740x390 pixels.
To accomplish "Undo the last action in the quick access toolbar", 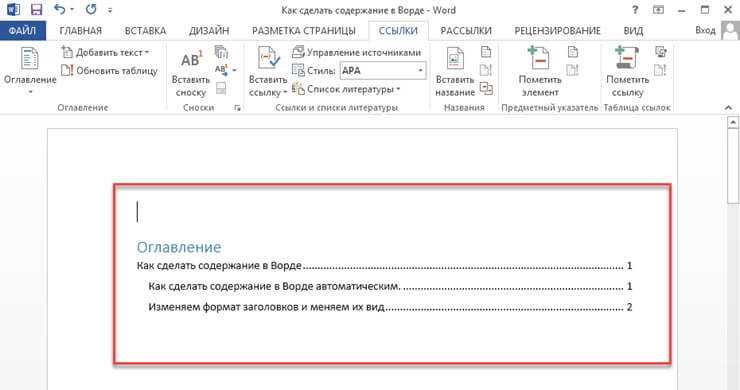I will pyautogui.click(x=59, y=9).
